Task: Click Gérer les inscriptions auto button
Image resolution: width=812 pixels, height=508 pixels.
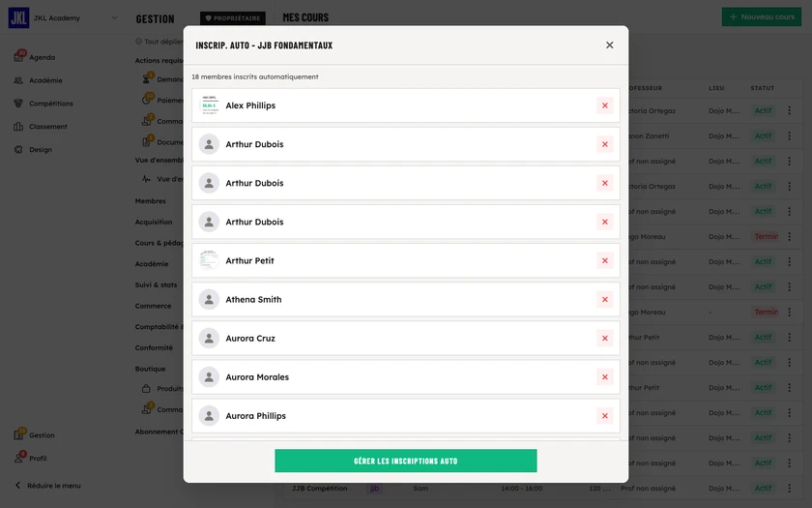Action: click(405, 461)
